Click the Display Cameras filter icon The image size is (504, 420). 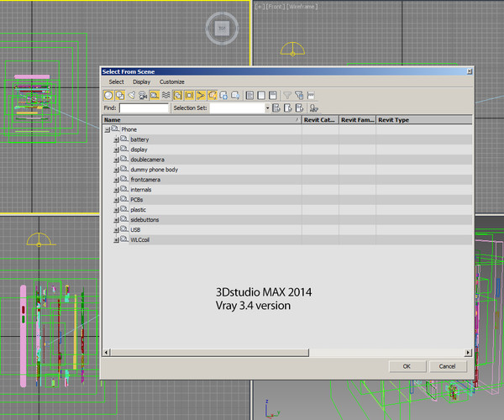pyautogui.click(x=143, y=95)
